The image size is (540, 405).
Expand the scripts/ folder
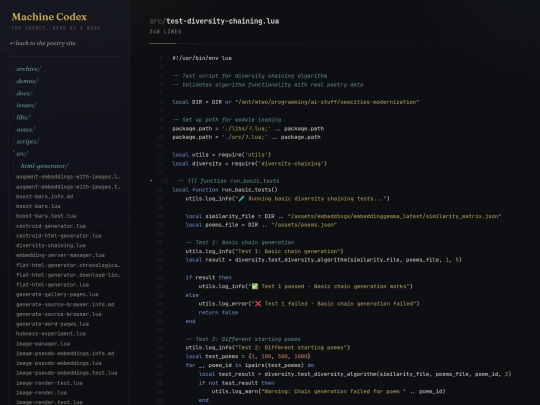[27, 142]
